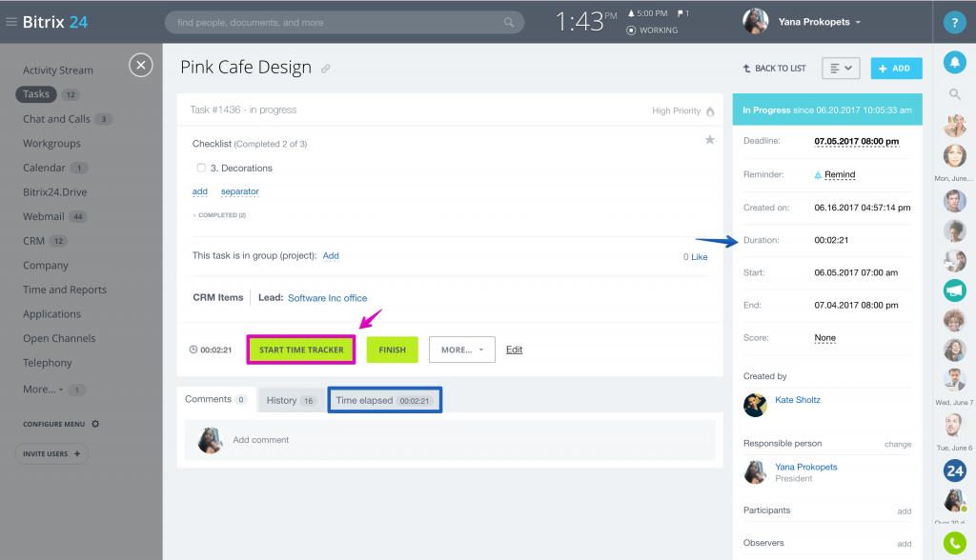Change the Score value None
Screen dimensions: 976x560
[824, 338]
